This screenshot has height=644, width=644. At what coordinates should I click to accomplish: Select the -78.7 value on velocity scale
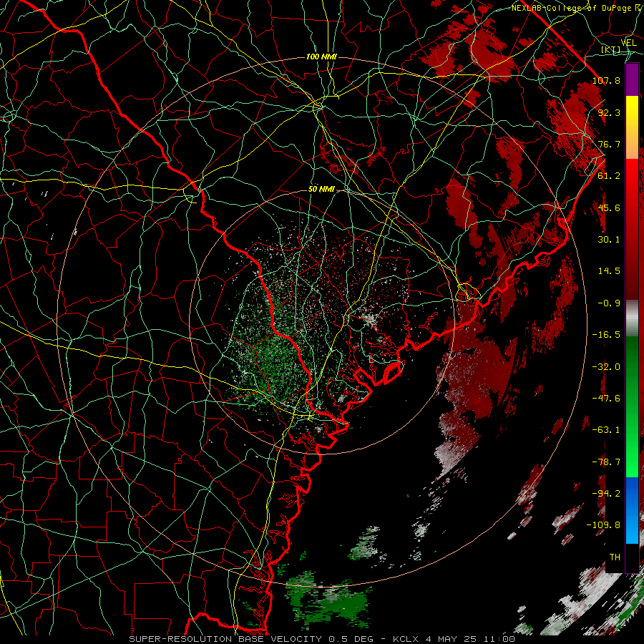click(x=606, y=462)
